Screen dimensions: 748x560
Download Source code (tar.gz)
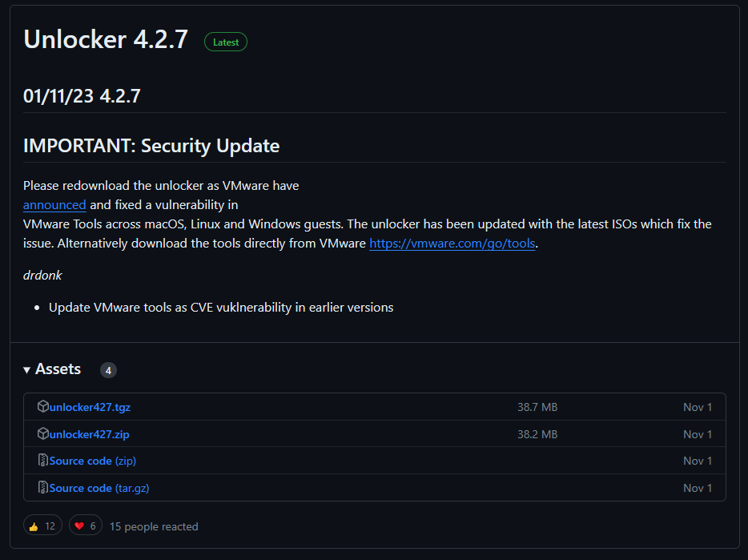pyautogui.click(x=99, y=489)
